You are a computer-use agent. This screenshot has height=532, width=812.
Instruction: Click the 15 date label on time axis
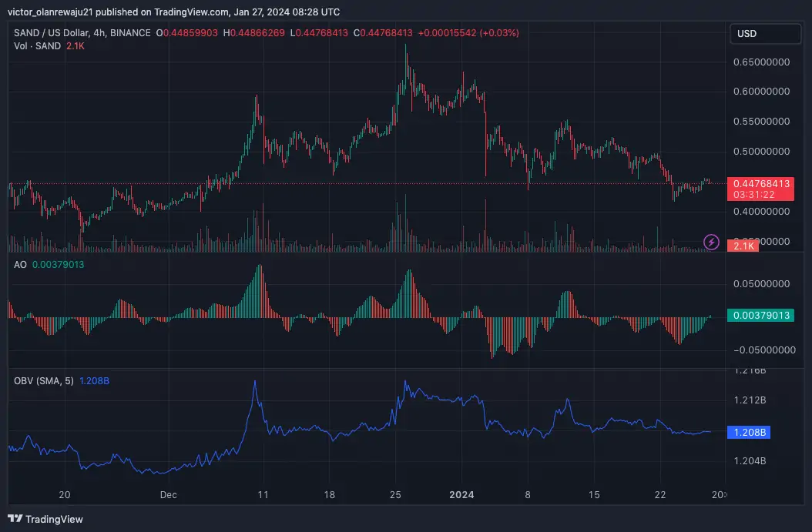point(594,495)
